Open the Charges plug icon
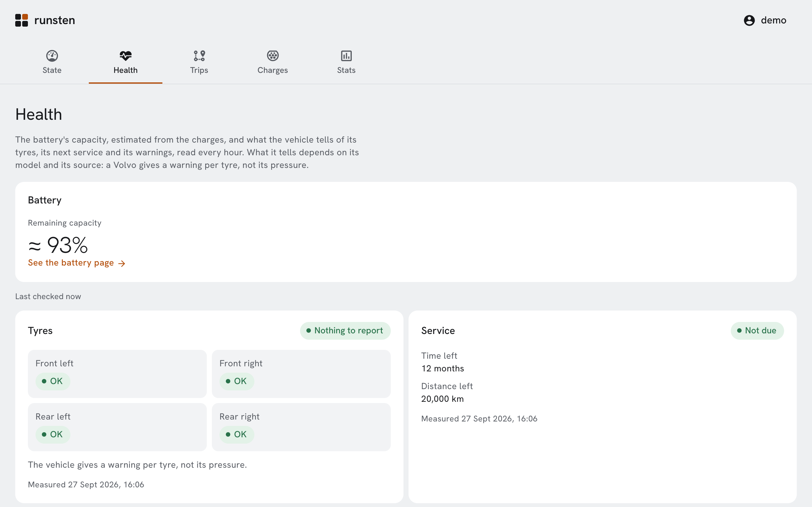Screen dimensions: 812x507 [x=272, y=56]
